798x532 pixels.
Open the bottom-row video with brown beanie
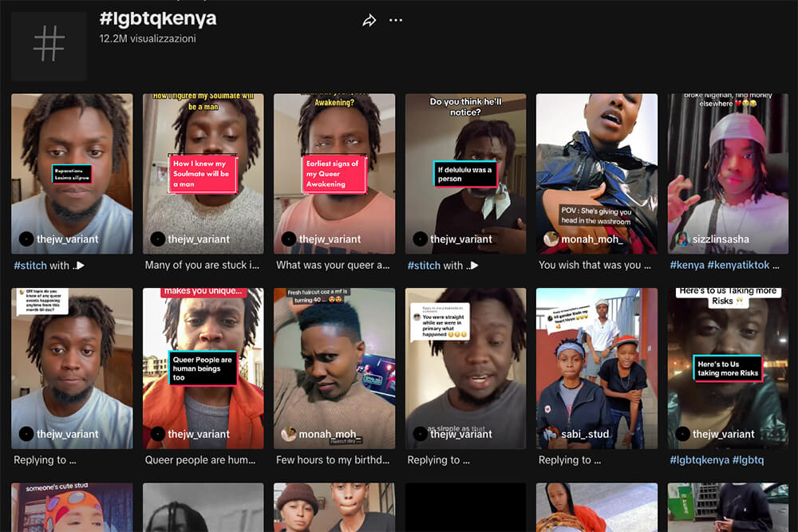[334, 507]
